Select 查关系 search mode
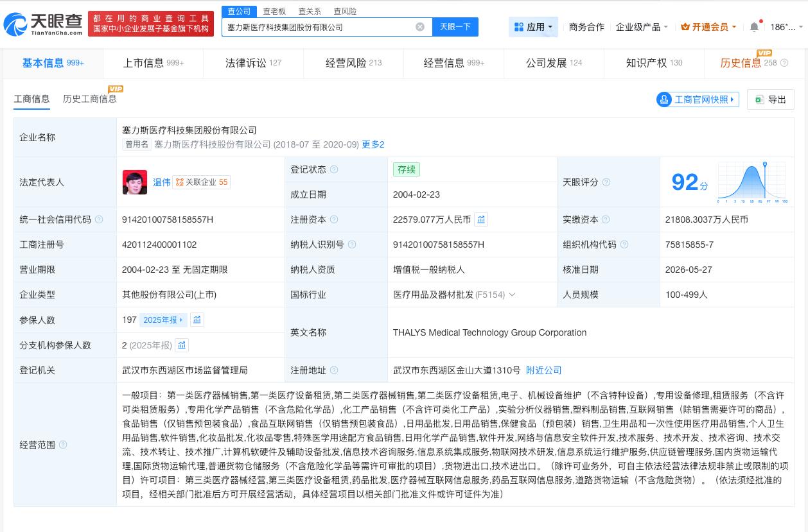 (310, 11)
